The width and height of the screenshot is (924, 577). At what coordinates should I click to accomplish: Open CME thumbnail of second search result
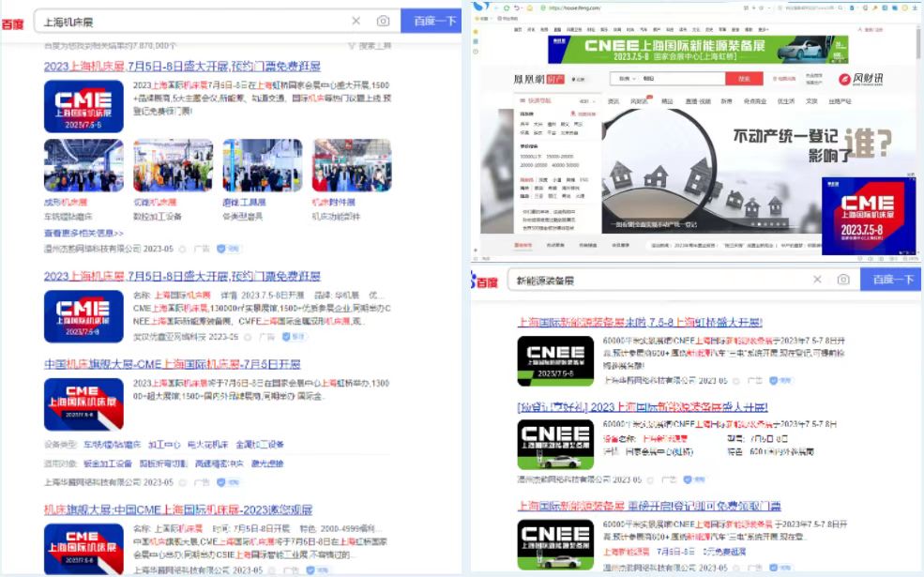click(83, 316)
